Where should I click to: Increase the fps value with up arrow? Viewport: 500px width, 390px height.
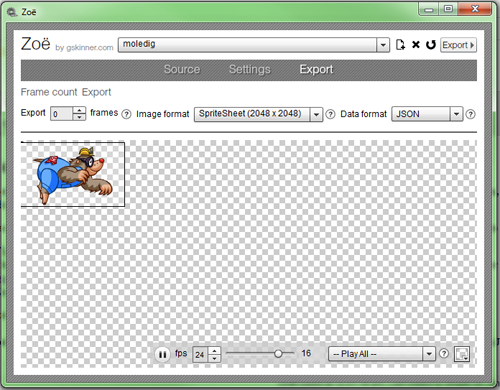214,351
